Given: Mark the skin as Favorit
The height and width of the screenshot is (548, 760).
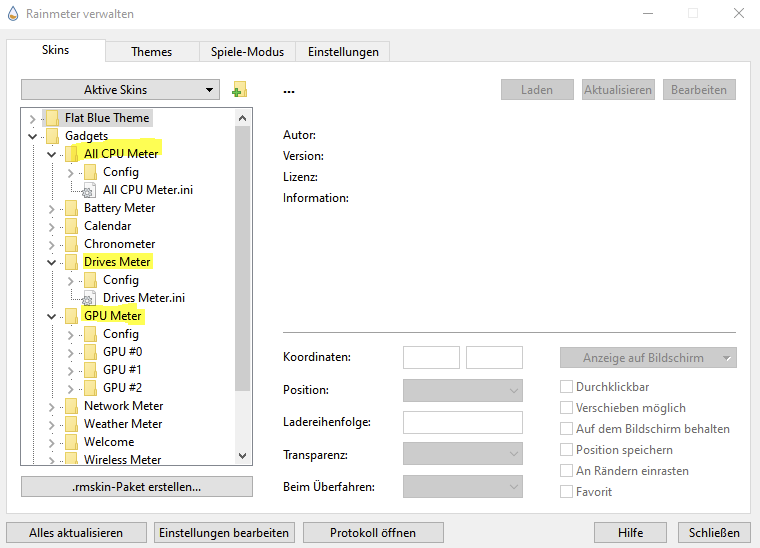Looking at the screenshot, I should 566,491.
